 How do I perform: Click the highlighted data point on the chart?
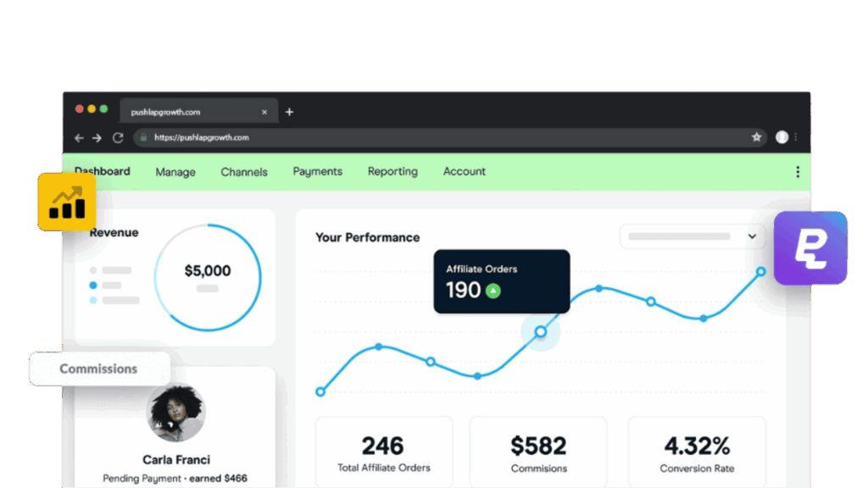coord(541,332)
